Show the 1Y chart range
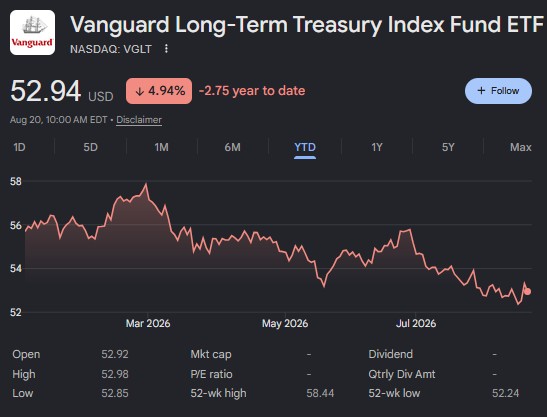547x417 pixels. click(x=377, y=147)
